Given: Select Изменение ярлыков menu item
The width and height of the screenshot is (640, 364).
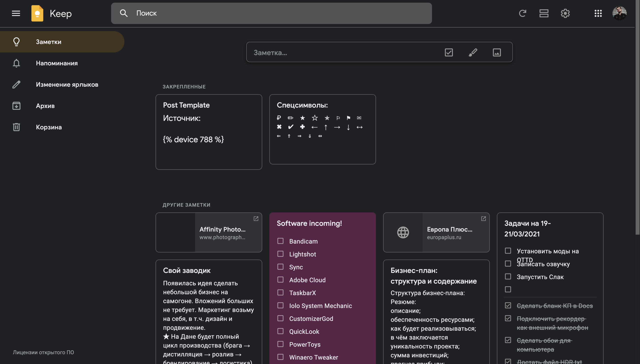Looking at the screenshot, I should 67,84.
